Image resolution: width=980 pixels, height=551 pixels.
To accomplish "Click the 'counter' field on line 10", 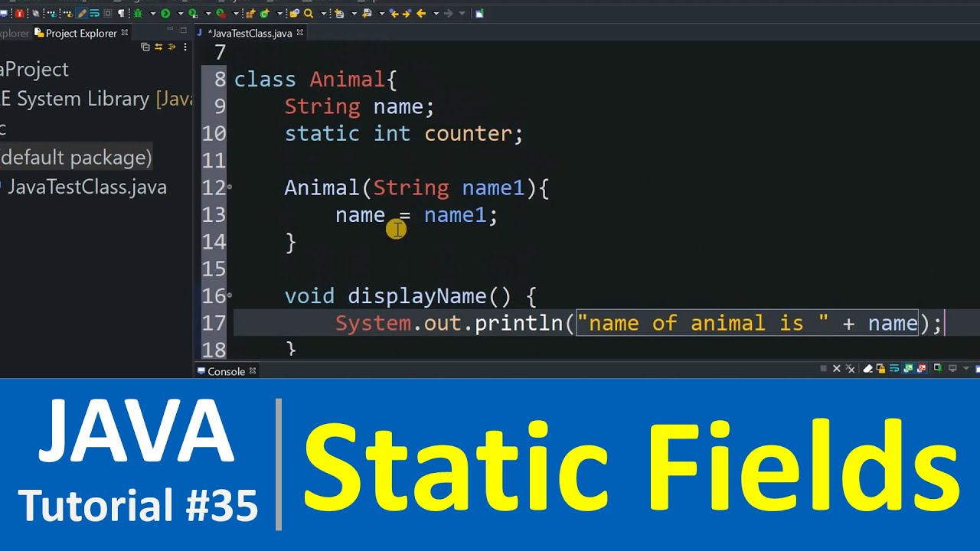I will click(468, 134).
